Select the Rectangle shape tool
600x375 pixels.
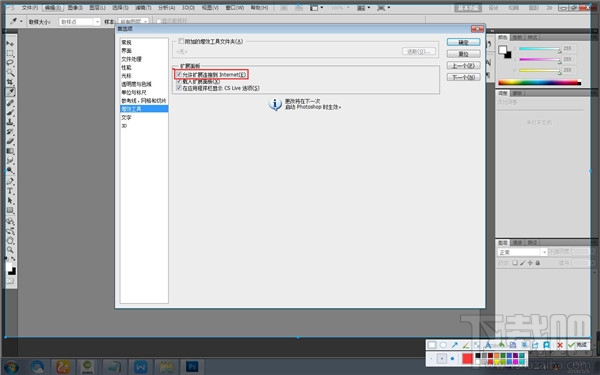(x=10, y=210)
